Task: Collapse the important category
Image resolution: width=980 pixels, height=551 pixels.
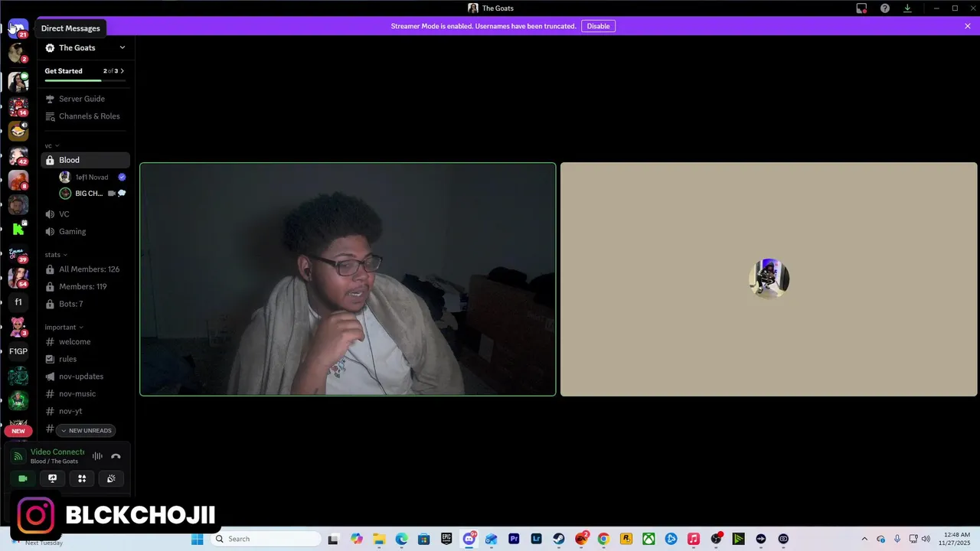Action: pyautogui.click(x=64, y=327)
